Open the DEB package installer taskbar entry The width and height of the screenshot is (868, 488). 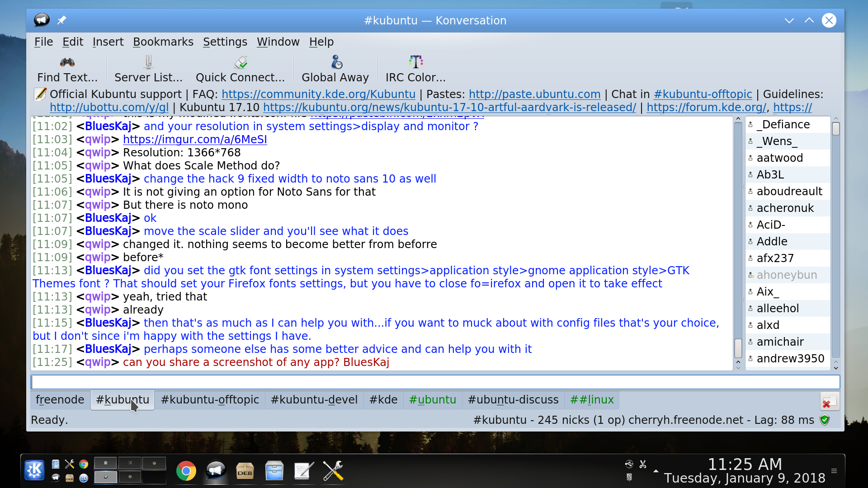click(x=245, y=471)
